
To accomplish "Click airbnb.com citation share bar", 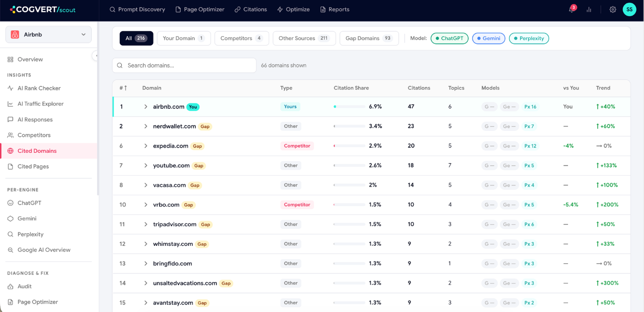I will click(349, 107).
